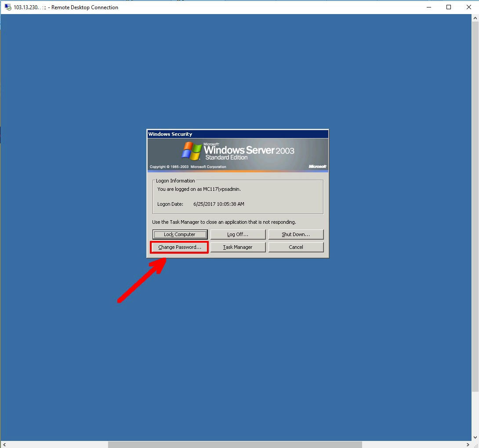Image resolution: width=479 pixels, height=448 pixels.
Task: Click the horizontal scrollbar right arrow
Action: (x=468, y=444)
